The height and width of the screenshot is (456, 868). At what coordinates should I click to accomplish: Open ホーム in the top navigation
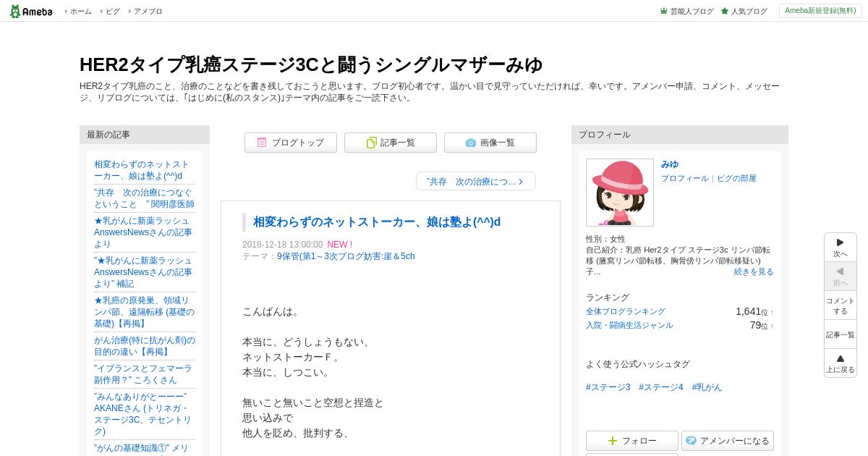[x=80, y=12]
